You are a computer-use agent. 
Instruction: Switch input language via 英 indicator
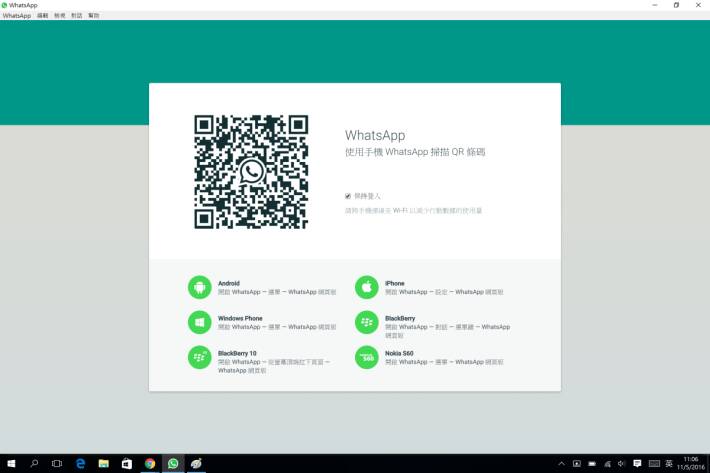coord(669,463)
